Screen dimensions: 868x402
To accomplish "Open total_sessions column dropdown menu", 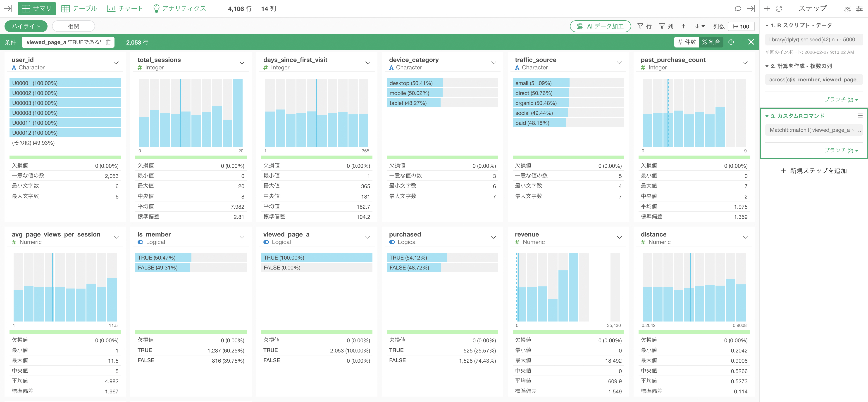I will click(x=242, y=63).
